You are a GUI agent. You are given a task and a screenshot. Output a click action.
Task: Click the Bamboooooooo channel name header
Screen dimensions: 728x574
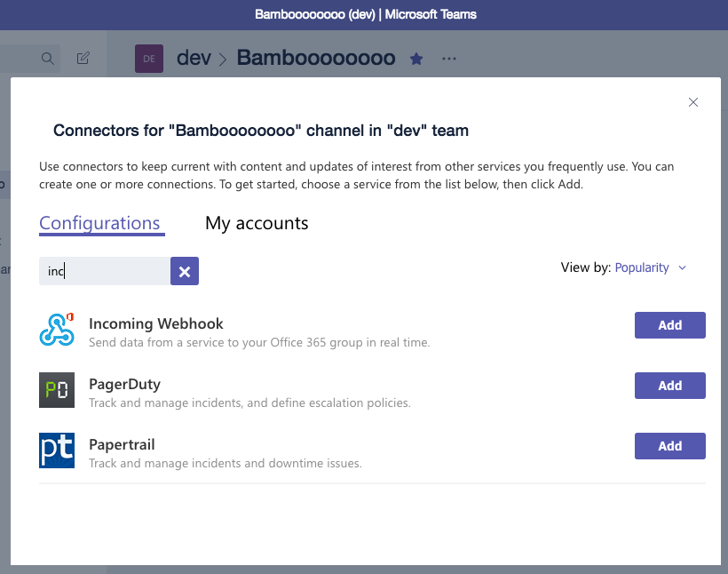tap(316, 58)
